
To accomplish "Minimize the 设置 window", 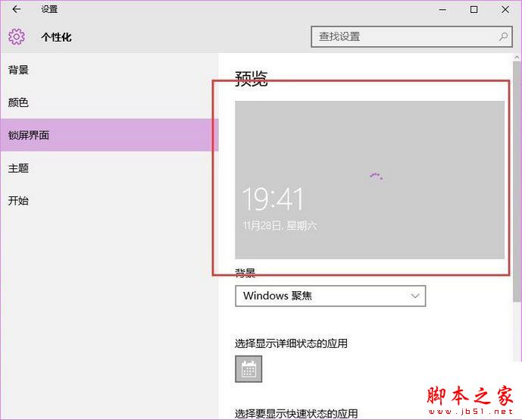I will (439, 10).
